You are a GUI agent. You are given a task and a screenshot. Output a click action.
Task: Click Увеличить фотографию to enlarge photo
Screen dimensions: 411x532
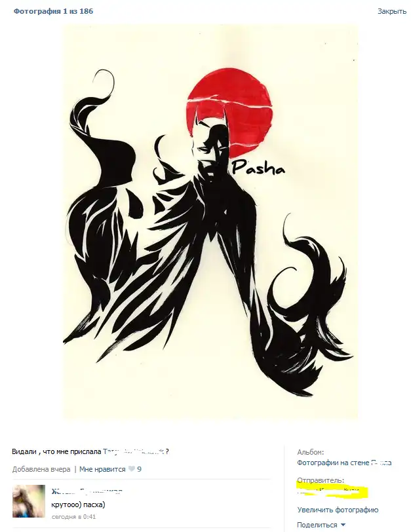tap(338, 510)
